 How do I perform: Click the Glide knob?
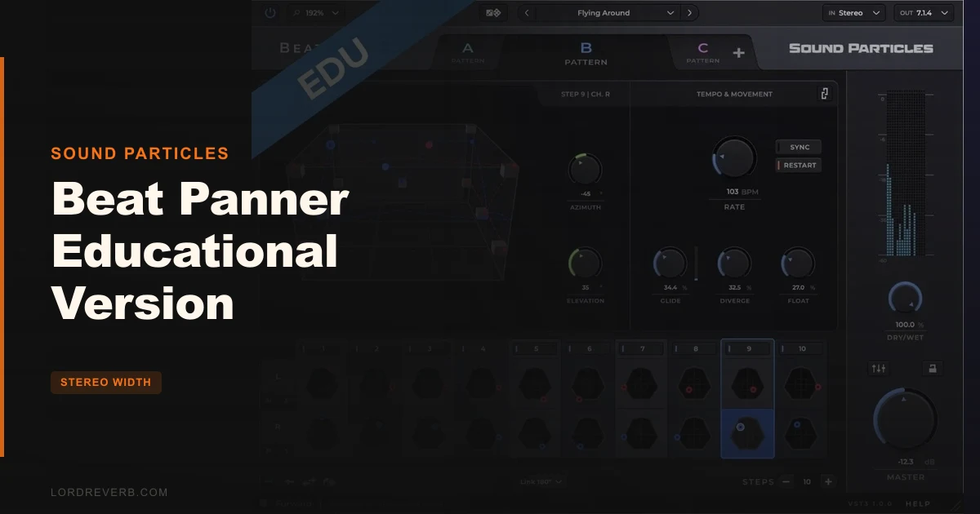[x=670, y=264]
